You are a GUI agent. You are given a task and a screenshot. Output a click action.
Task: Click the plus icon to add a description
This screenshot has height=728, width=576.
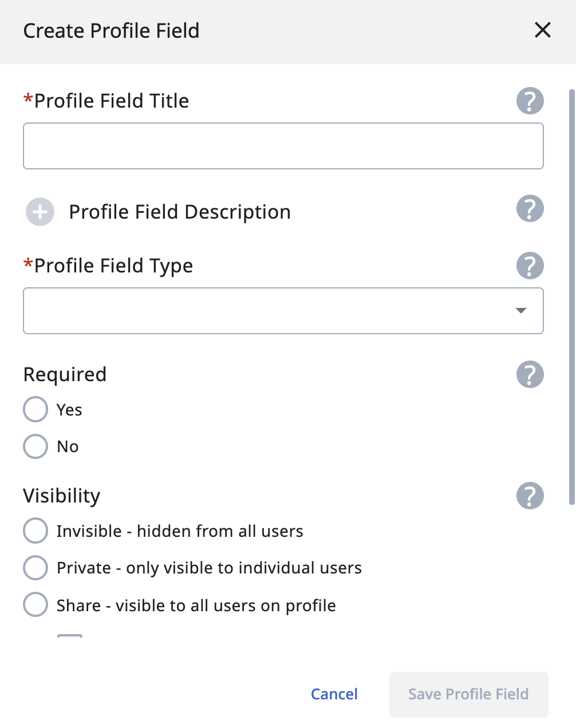click(39, 211)
